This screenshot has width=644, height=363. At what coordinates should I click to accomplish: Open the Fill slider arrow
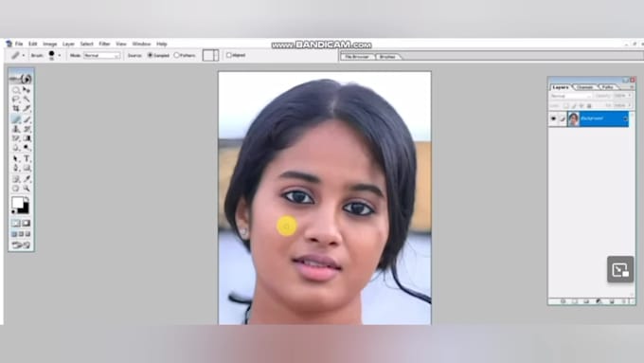tap(630, 105)
